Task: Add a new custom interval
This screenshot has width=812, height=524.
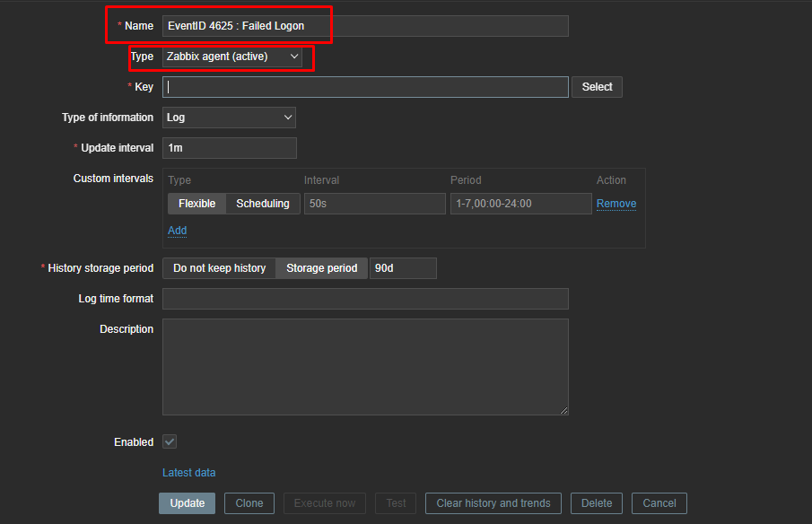Action: click(x=177, y=231)
